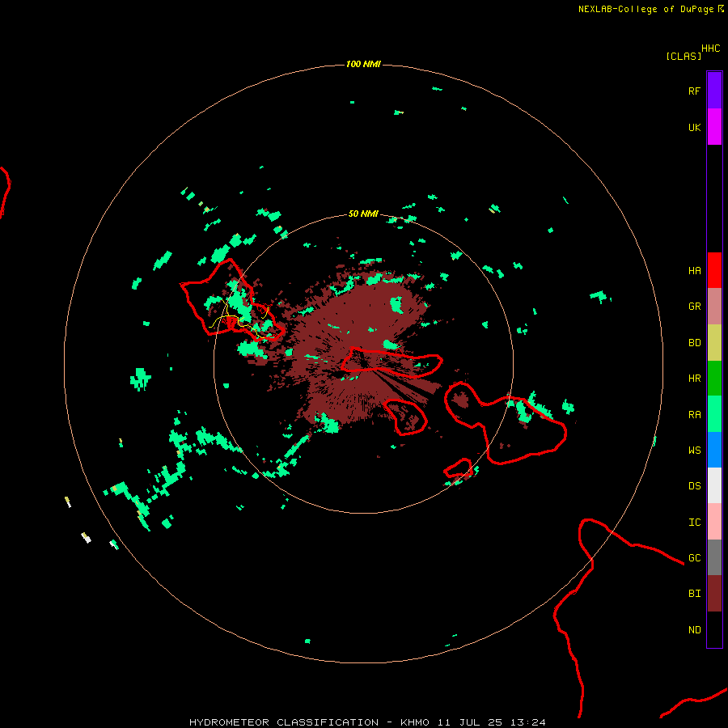Screen dimensions: 728x728
Task: Click the RA bright green legend swatch
Action: tap(714, 414)
